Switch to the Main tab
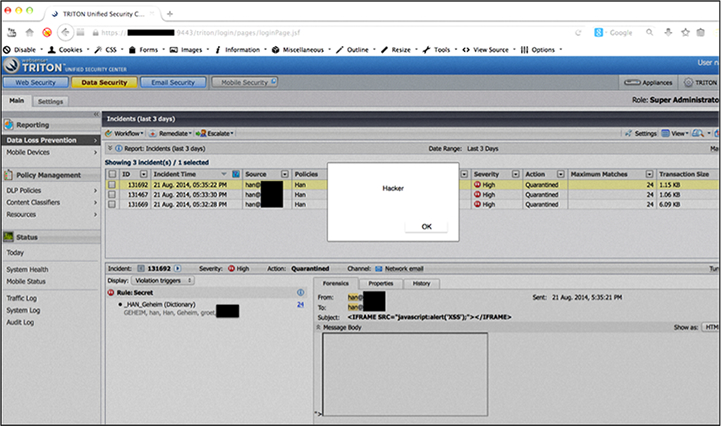The width and height of the screenshot is (721, 426). pos(17,101)
